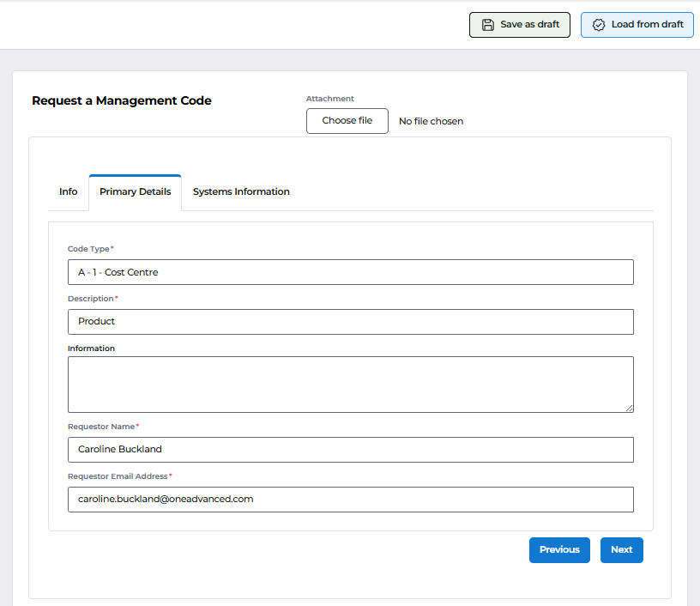
Task: Click the Save as draft button
Action: click(x=520, y=25)
